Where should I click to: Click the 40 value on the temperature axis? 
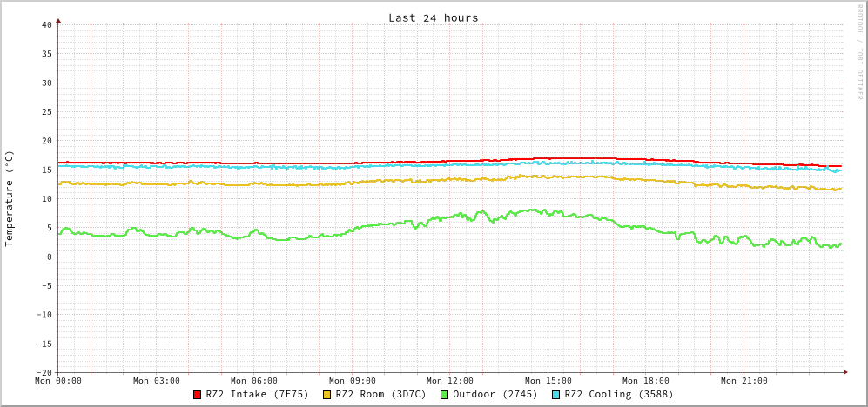pos(46,24)
